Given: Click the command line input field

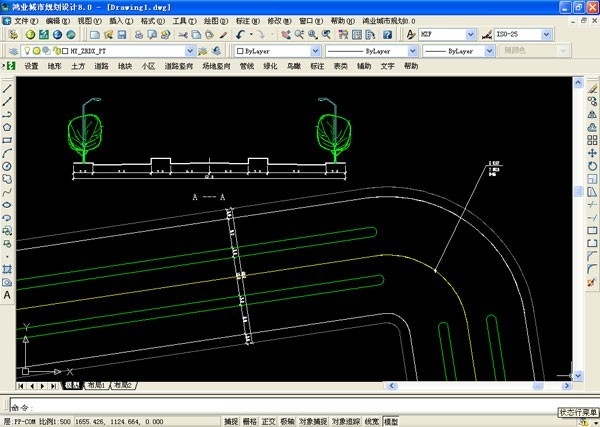Looking at the screenshot, I should click(300, 406).
